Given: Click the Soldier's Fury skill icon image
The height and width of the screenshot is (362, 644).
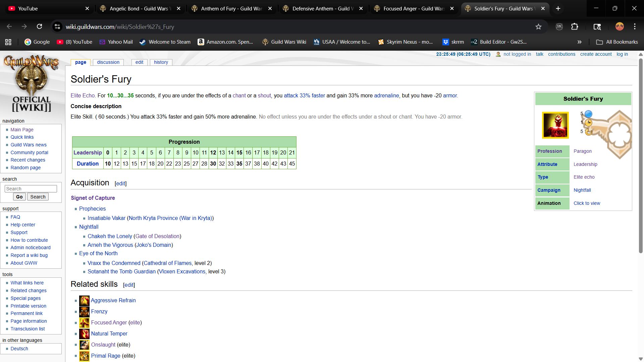Looking at the screenshot, I should click(x=555, y=125).
